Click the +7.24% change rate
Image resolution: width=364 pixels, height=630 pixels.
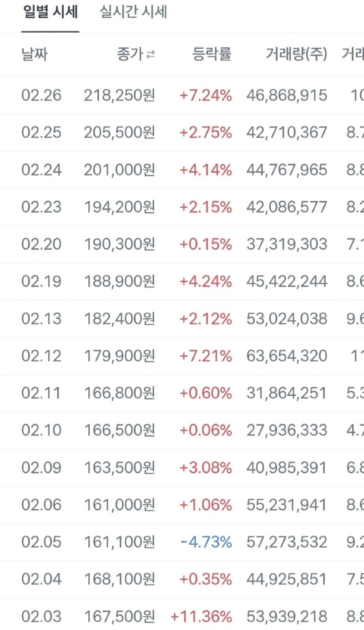[x=206, y=95]
